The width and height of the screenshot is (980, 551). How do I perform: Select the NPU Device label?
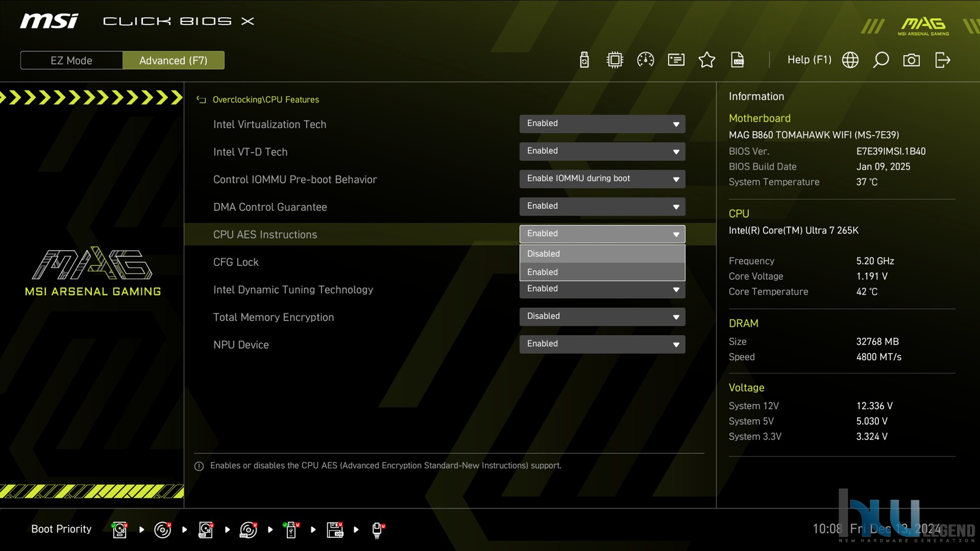(241, 345)
